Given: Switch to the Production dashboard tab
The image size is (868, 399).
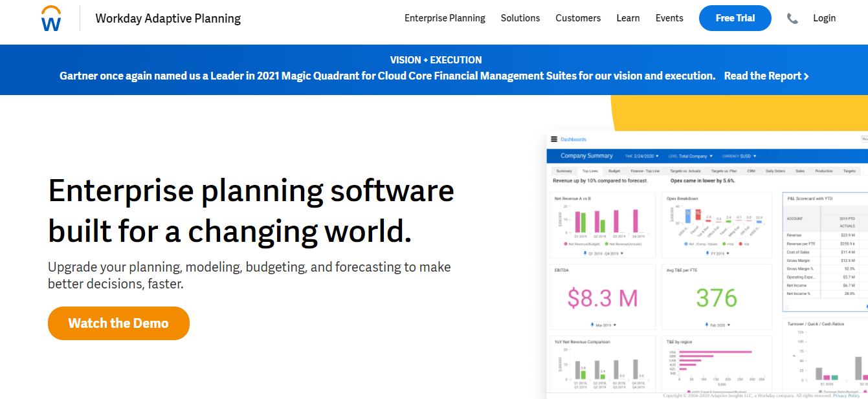Looking at the screenshot, I should coord(824,171).
